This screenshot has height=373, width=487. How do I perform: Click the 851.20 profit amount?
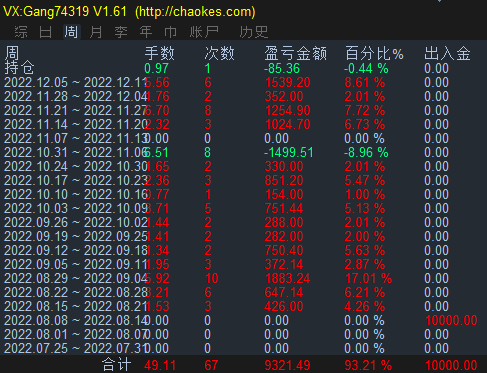point(284,180)
